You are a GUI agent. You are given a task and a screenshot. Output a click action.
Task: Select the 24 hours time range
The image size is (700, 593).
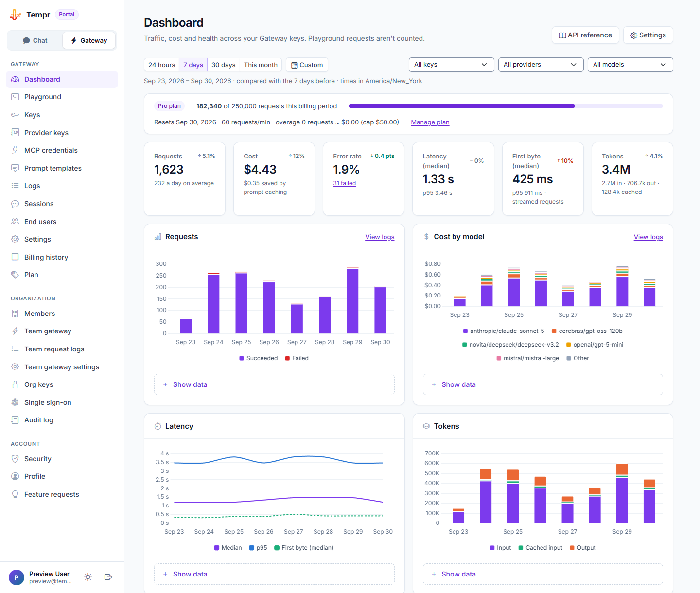pos(162,65)
